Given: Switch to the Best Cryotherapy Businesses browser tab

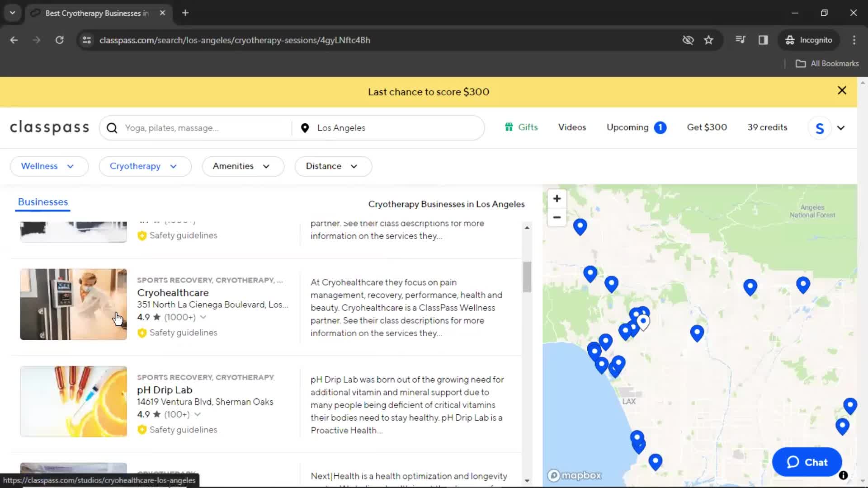Looking at the screenshot, I should [97, 13].
